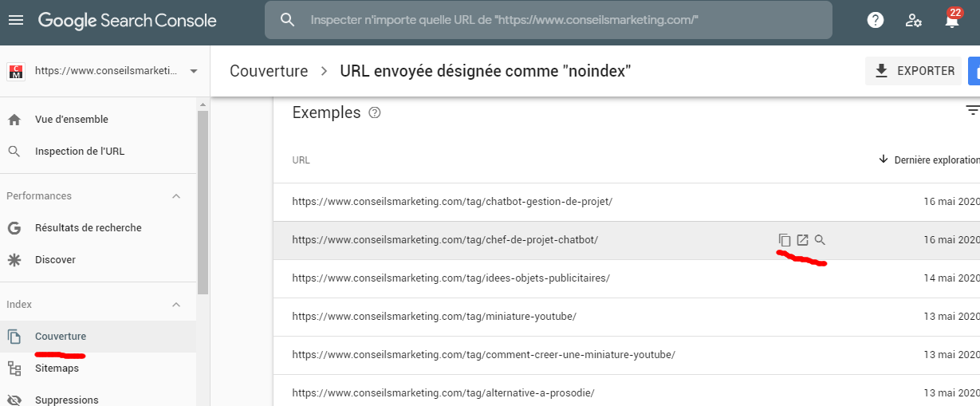Select the comment-creer-une-miniature-youtube URL row

[x=627, y=355]
